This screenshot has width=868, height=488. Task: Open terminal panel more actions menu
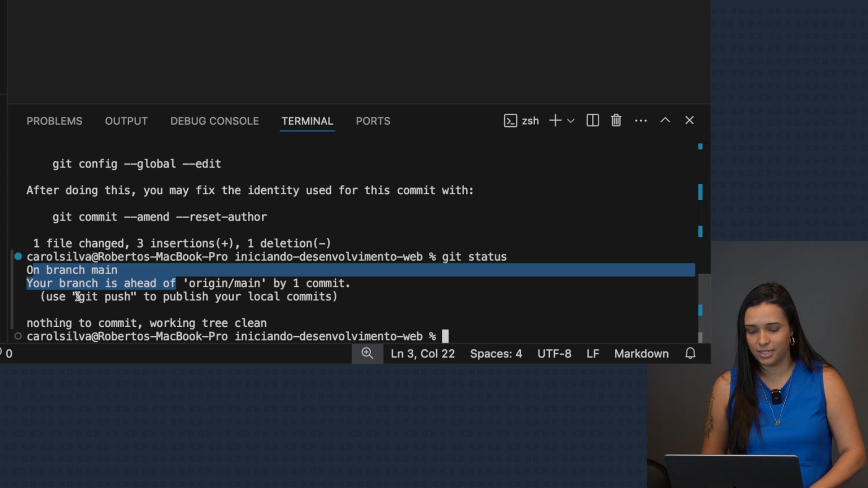click(641, 121)
